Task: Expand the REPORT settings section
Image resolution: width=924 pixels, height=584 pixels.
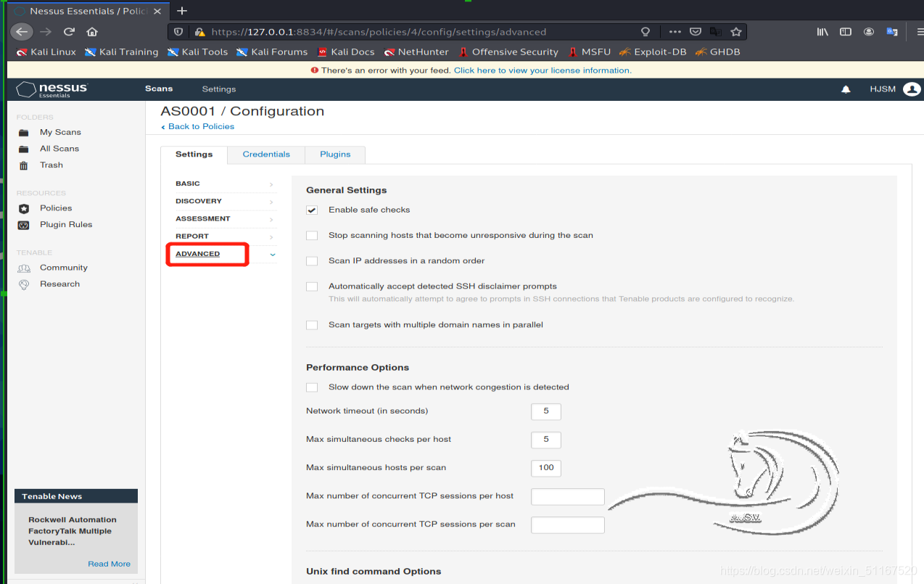Action: click(226, 237)
